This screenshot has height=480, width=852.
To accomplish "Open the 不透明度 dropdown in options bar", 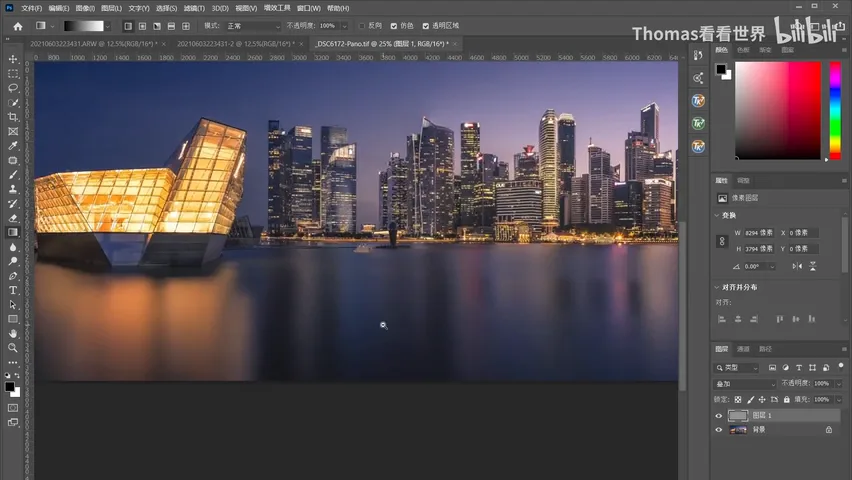I will pyautogui.click(x=344, y=26).
